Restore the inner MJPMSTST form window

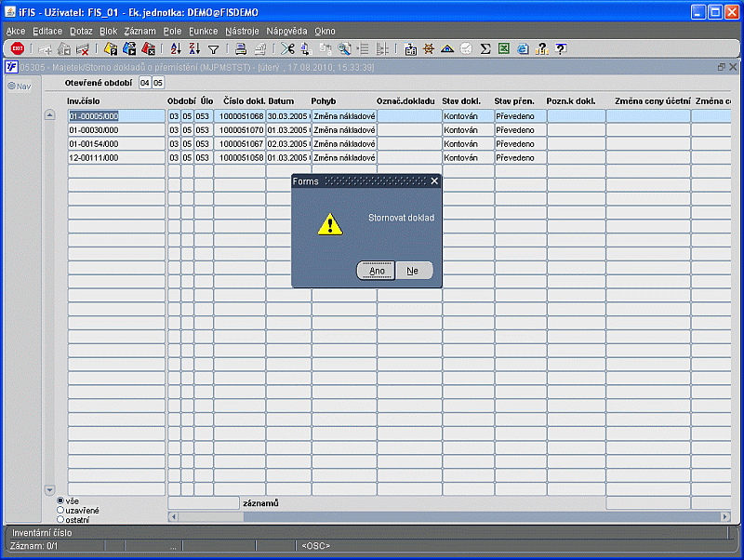point(722,67)
